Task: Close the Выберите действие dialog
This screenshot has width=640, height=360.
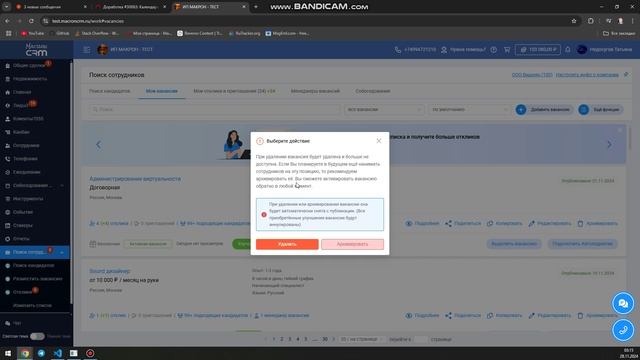Action: (x=378, y=141)
